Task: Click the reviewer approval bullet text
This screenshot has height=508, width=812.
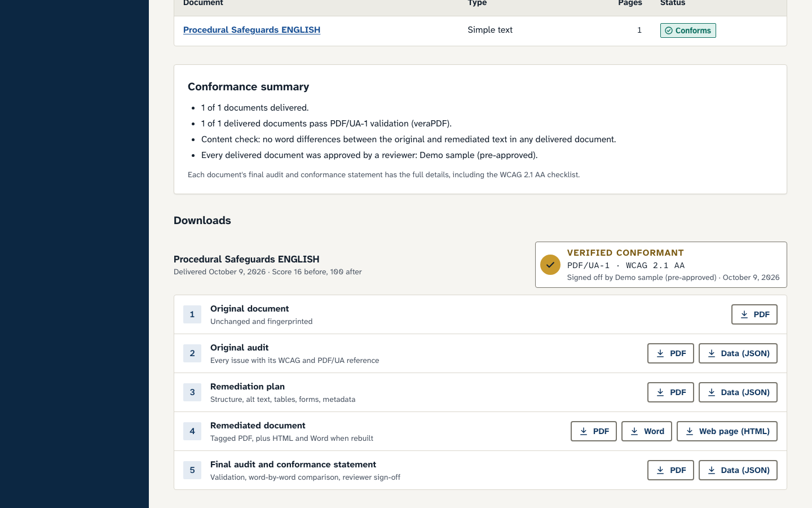Action: tap(369, 155)
